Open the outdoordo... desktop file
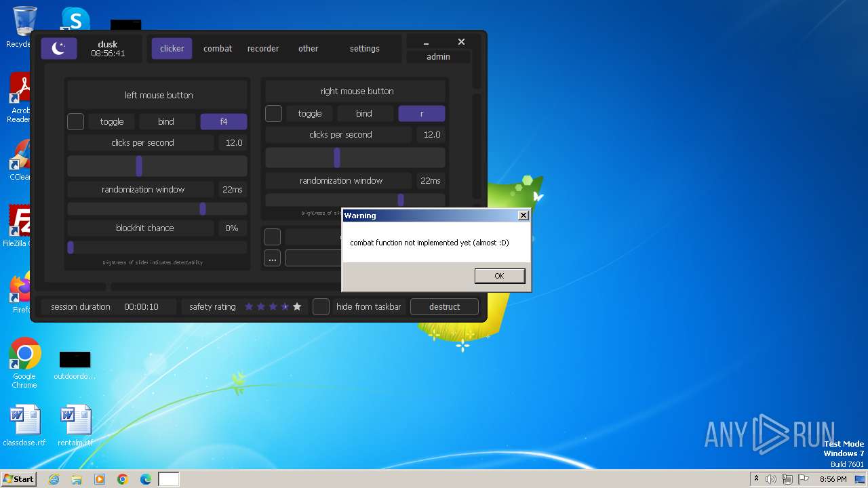Image resolution: width=868 pixels, height=488 pixels. (x=75, y=366)
